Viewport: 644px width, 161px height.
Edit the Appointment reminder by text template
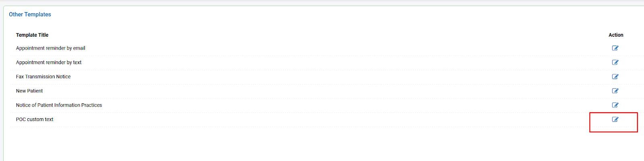[x=615, y=62]
